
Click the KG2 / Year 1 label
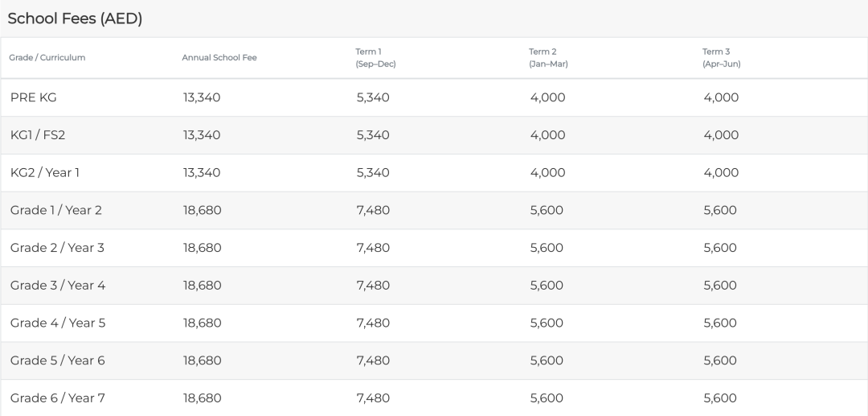pyautogui.click(x=45, y=173)
